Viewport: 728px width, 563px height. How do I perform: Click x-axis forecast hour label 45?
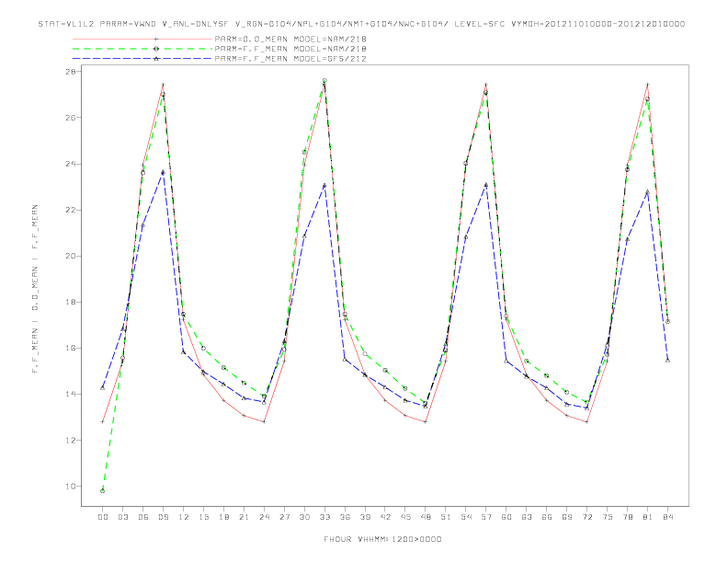tap(405, 517)
